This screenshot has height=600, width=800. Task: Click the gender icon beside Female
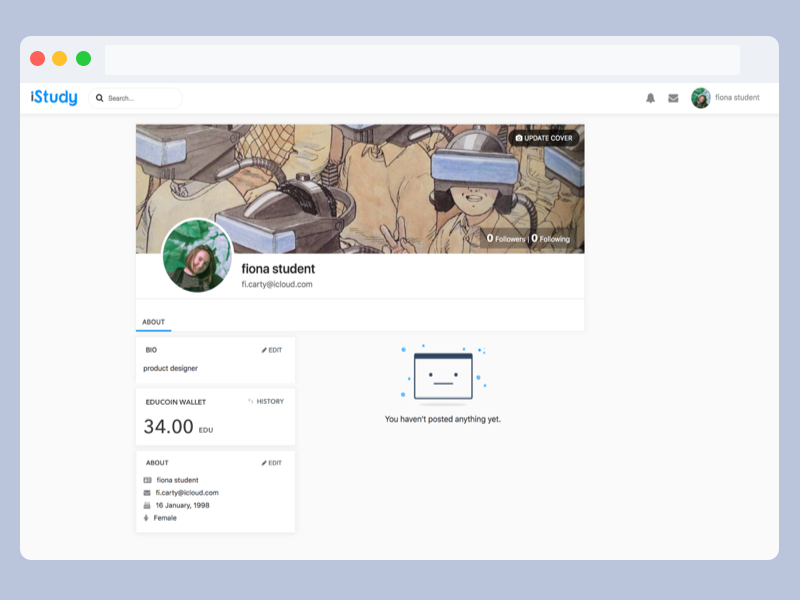(x=146, y=518)
